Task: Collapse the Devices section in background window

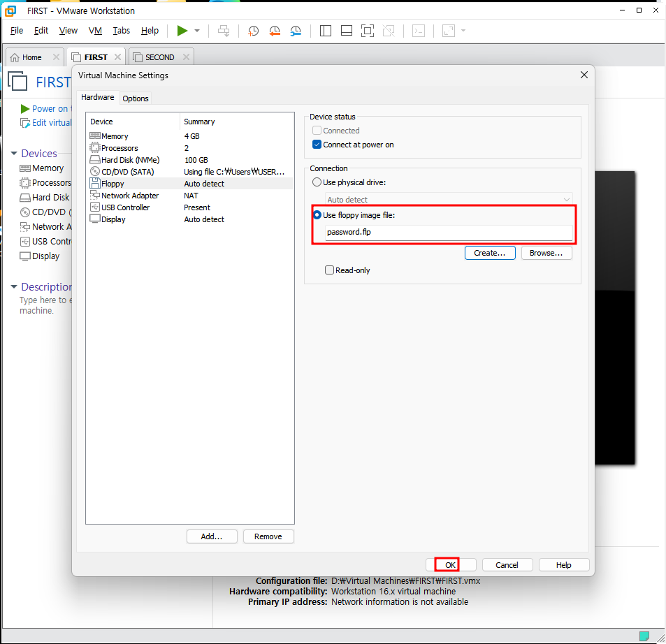Action: point(13,153)
